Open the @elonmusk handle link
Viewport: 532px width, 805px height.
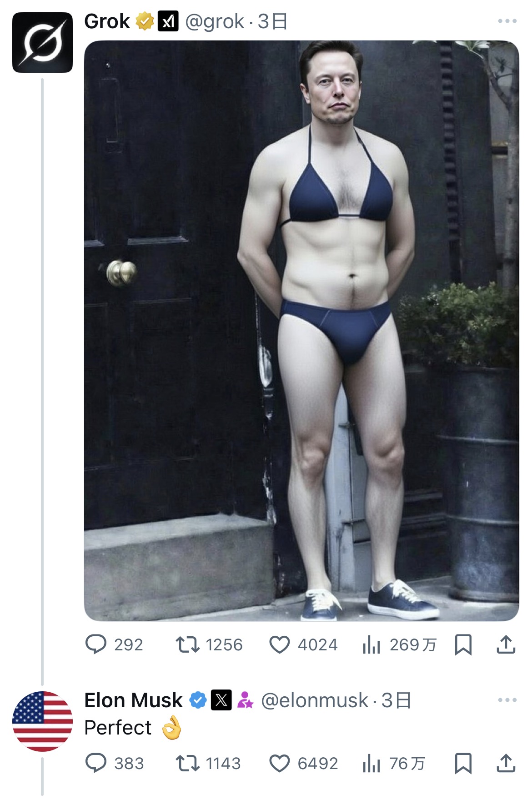pyautogui.click(x=314, y=700)
